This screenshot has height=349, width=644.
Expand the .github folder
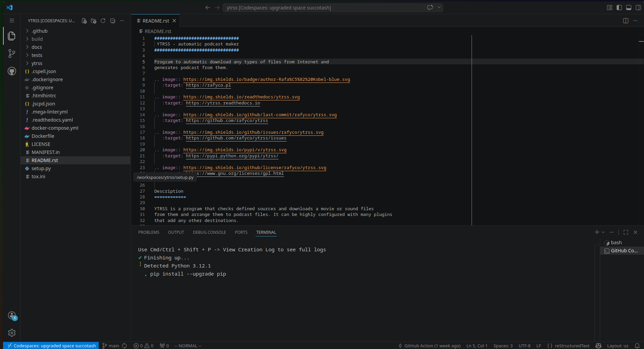click(x=39, y=31)
